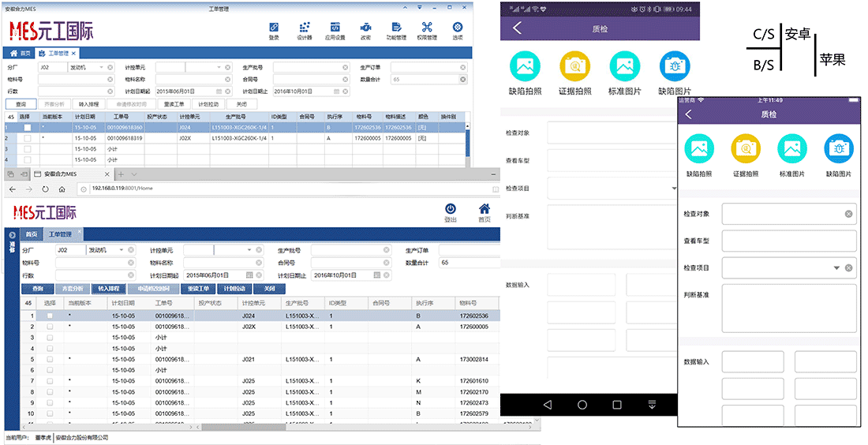
Task: Click the 转入排程 button in the browser page
Action: (108, 289)
